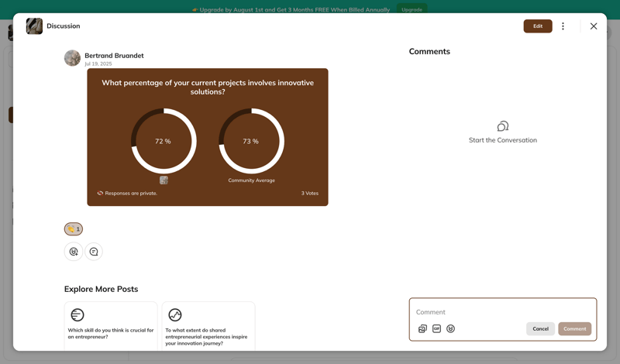Click the Start the Conversation chat icon

tap(503, 126)
